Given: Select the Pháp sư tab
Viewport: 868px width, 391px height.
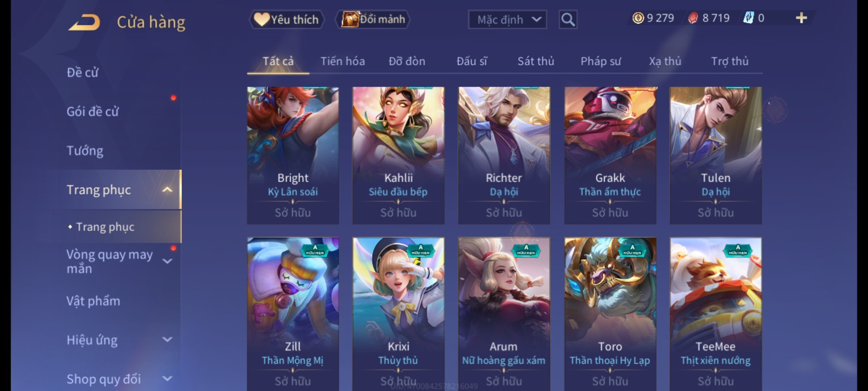Looking at the screenshot, I should (x=601, y=61).
